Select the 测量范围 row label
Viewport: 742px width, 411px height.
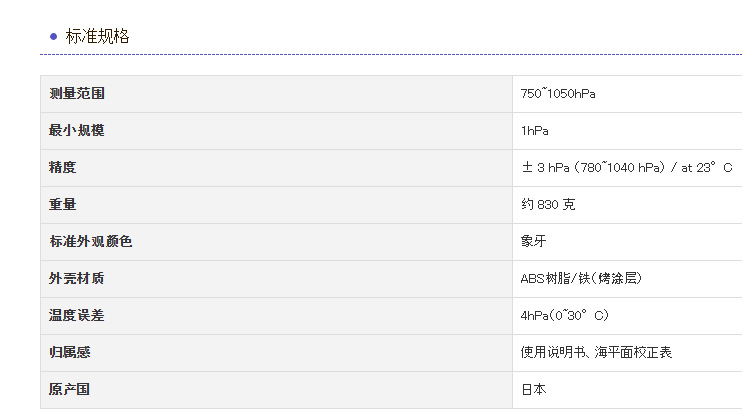pyautogui.click(x=77, y=94)
